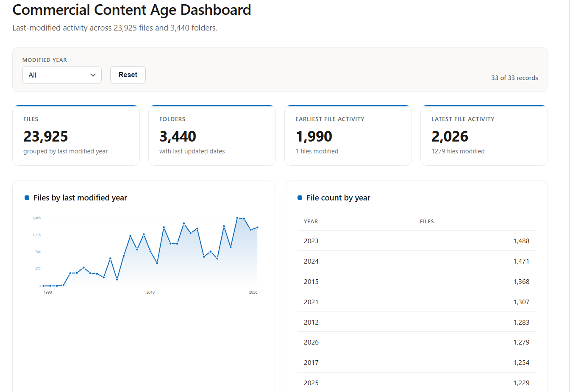This screenshot has height=392, width=570.
Task: Select the 2023 row in the file count table
Action: (x=417, y=241)
